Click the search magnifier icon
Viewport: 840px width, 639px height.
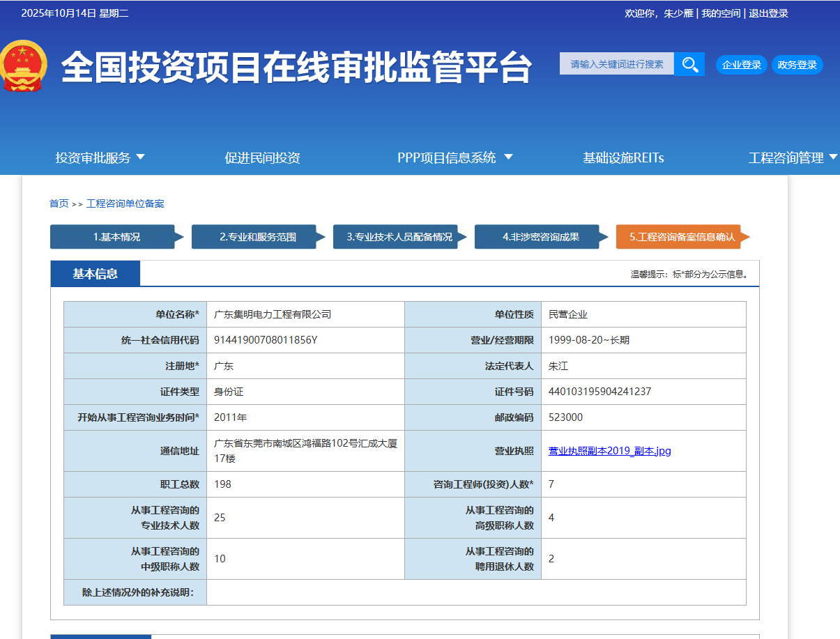pos(689,63)
